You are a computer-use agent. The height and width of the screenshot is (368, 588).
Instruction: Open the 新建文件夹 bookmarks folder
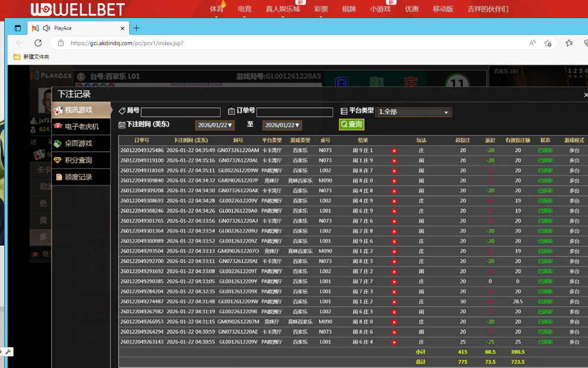[32, 57]
